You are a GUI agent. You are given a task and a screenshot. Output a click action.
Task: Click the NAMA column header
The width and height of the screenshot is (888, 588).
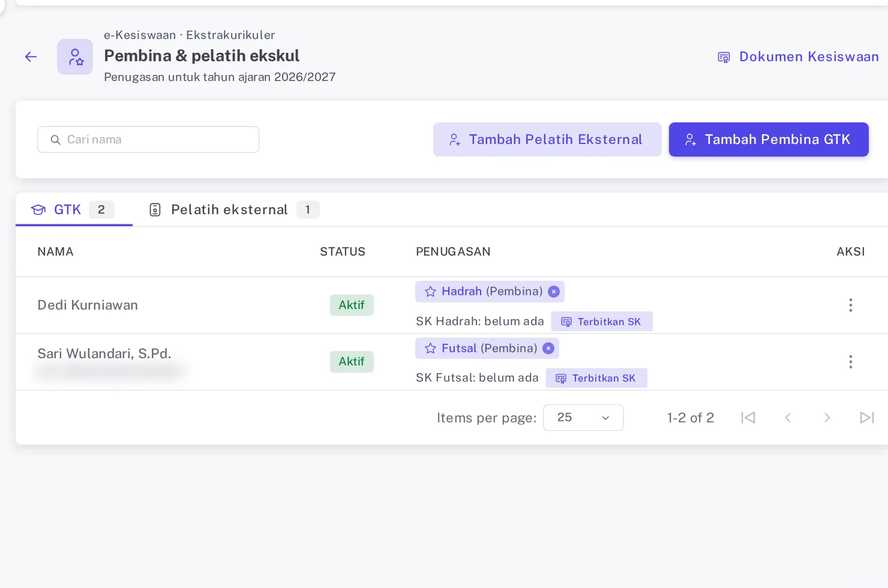(55, 252)
